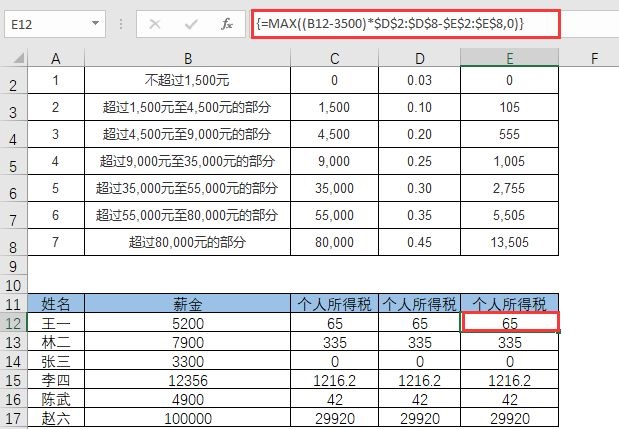Click cell containing 55,000

(334, 215)
